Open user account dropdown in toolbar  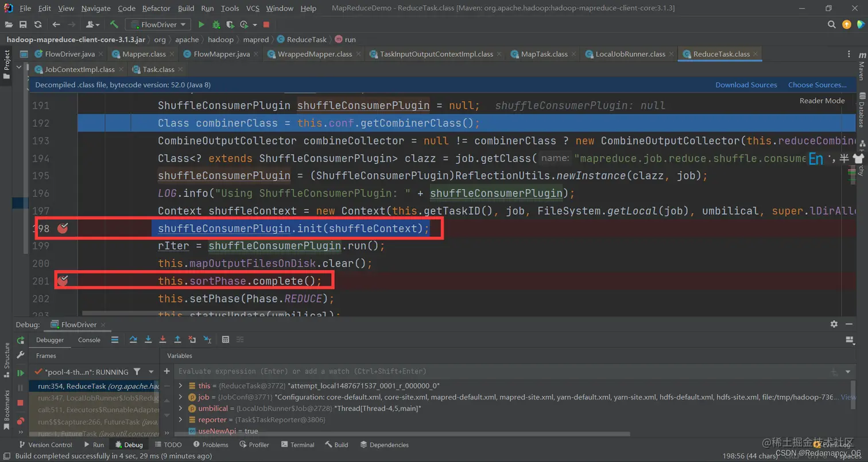point(92,25)
